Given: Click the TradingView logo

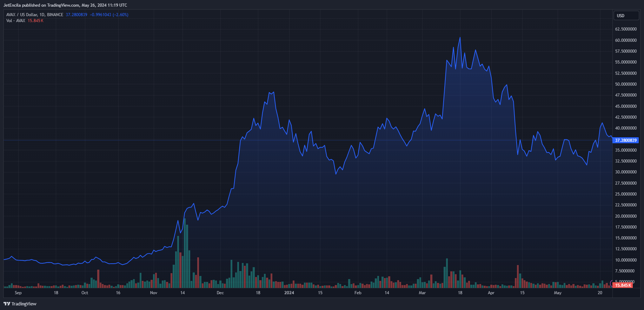Looking at the screenshot, I should point(20,304).
